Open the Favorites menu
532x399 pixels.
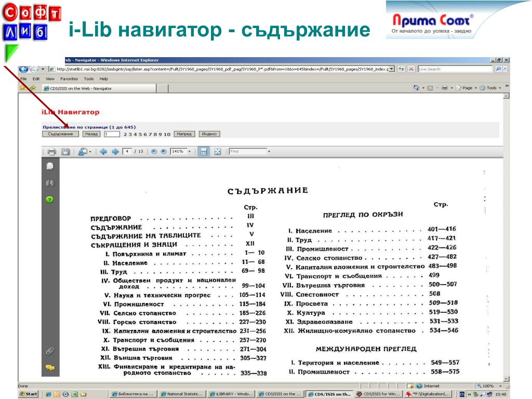point(69,79)
